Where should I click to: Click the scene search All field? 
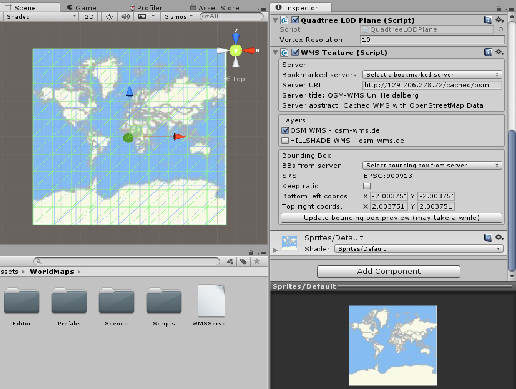232,16
